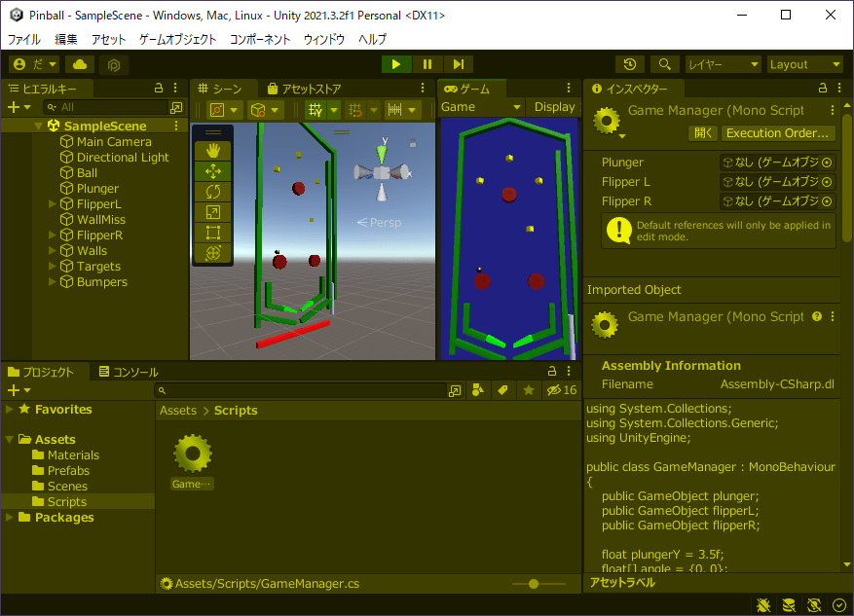The image size is (854, 616).
Task: Click the Hierarchy search field
Action: click(x=106, y=107)
